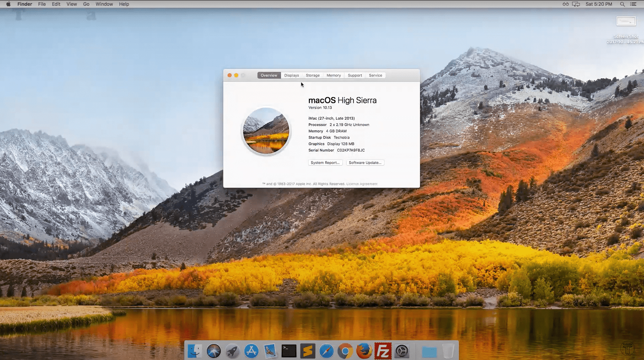Image resolution: width=644 pixels, height=360 pixels.
Task: Open Spotlight search magnifier in menu bar
Action: [622, 4]
